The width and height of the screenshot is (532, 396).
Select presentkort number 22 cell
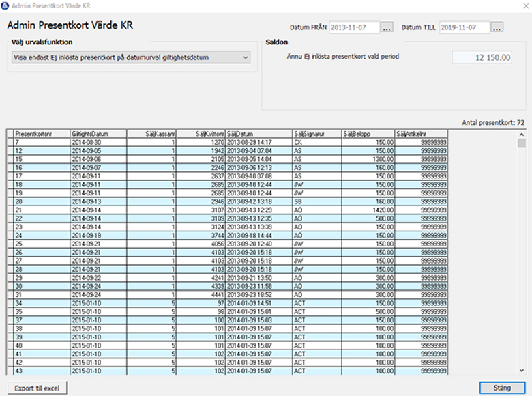coord(42,218)
